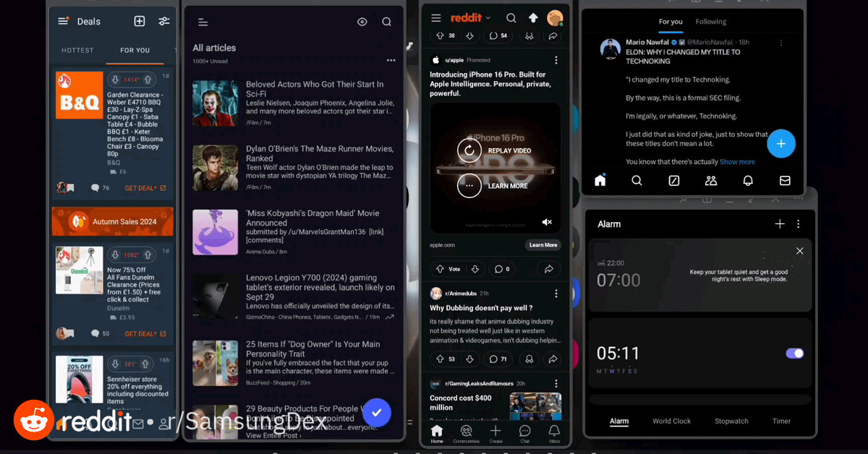The height and width of the screenshot is (454, 868).
Task: Tap the add post icon in Deals
Action: (x=140, y=21)
